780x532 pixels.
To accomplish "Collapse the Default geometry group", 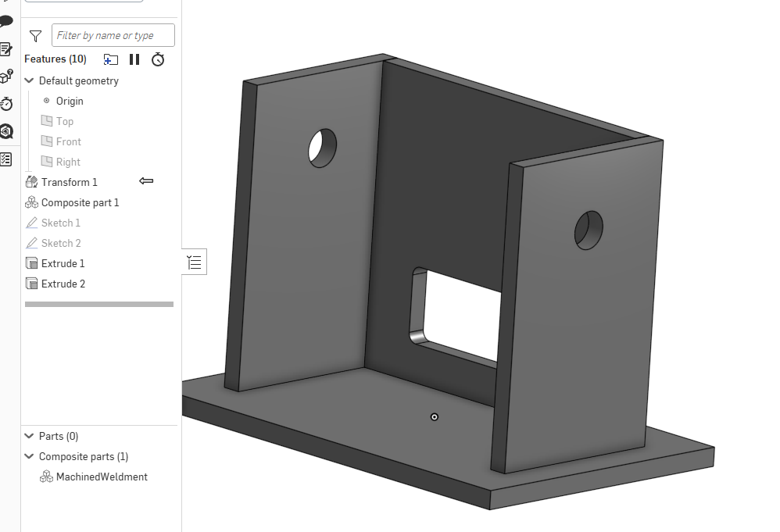I will (x=30, y=80).
